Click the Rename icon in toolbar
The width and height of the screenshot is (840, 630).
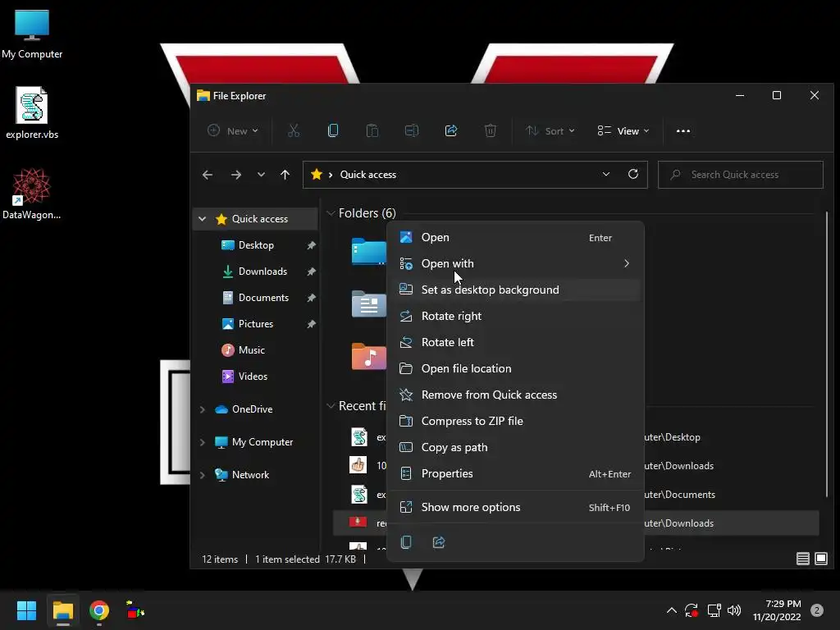pyautogui.click(x=412, y=130)
